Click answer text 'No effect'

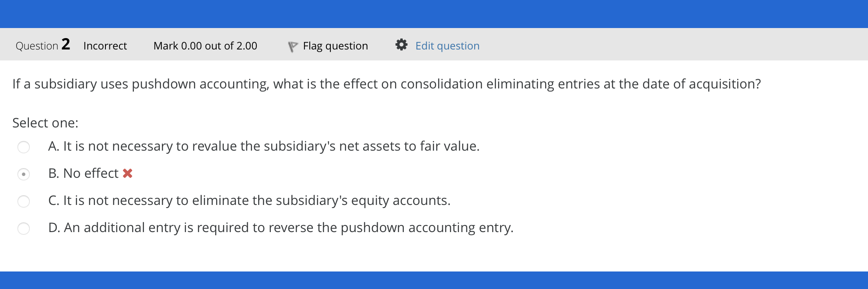pos(91,173)
